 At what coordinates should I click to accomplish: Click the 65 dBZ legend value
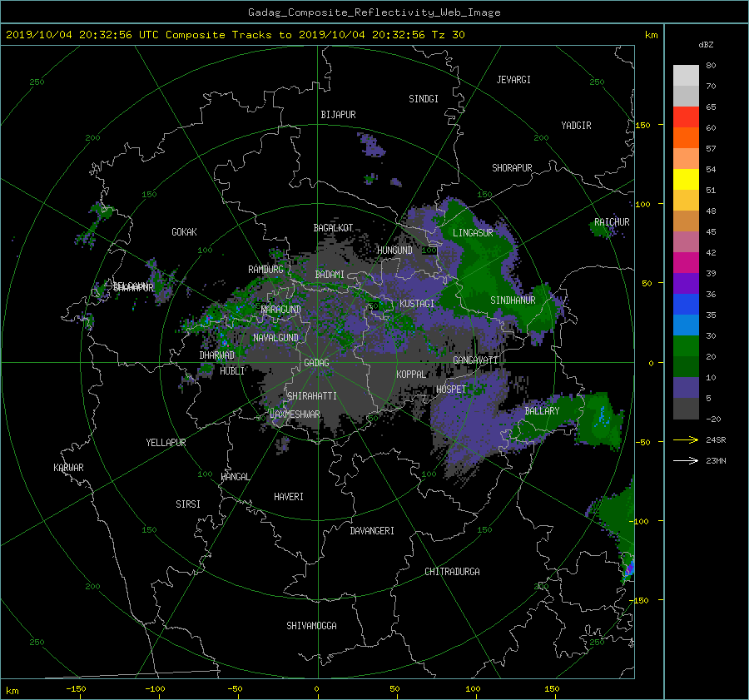point(711,107)
